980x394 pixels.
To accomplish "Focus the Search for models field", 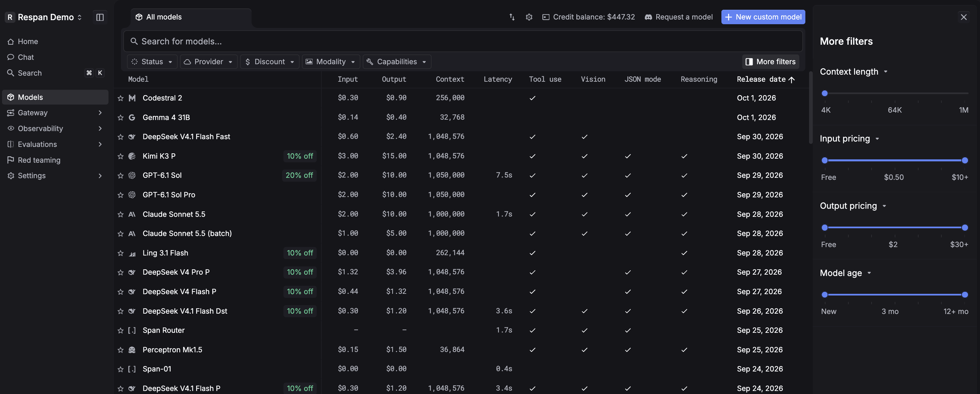I will 462,41.
